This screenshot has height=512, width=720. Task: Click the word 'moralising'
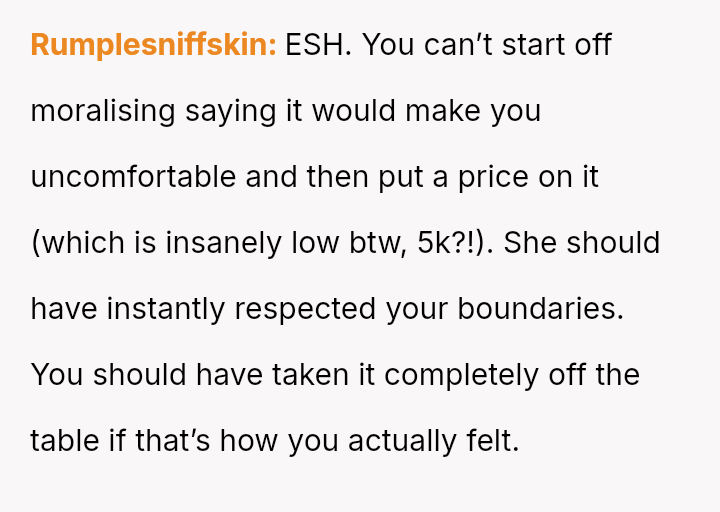[x=103, y=111]
